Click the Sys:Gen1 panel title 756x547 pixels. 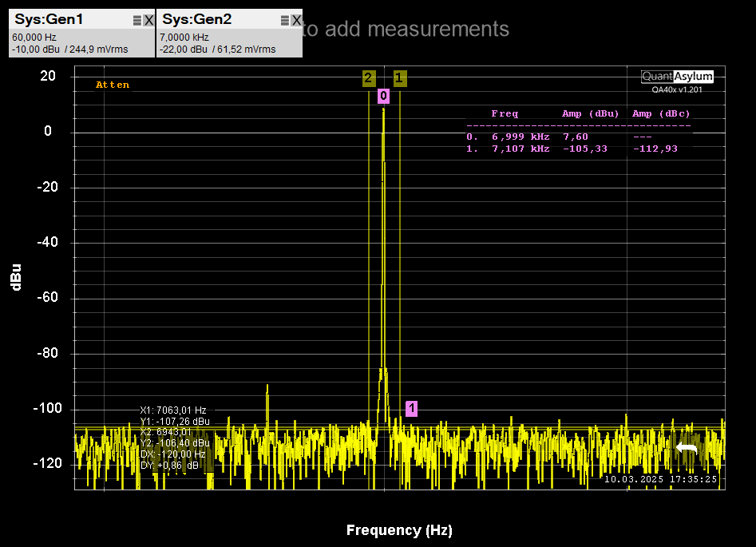(49, 19)
